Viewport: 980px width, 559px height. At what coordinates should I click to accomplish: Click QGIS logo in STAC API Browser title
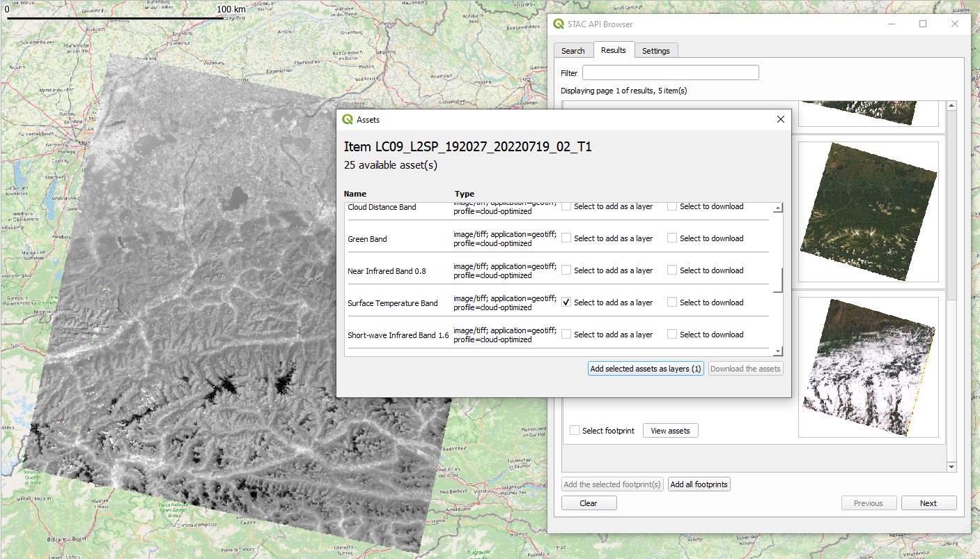pyautogui.click(x=559, y=24)
